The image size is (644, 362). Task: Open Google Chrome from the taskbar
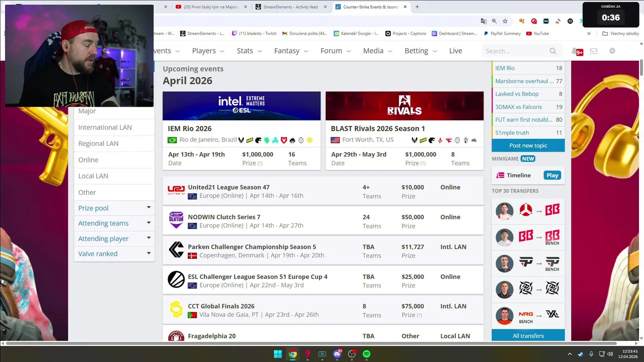[292, 354]
